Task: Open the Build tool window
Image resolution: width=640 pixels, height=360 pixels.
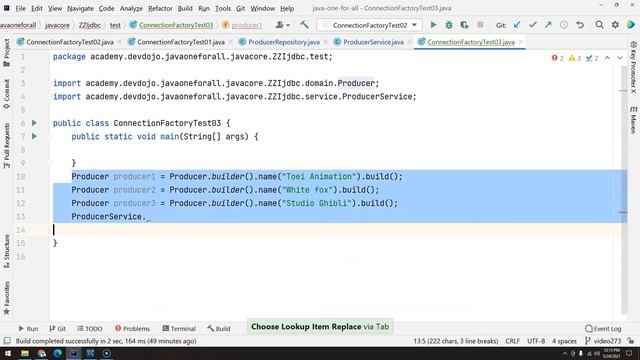Action: tap(218, 328)
